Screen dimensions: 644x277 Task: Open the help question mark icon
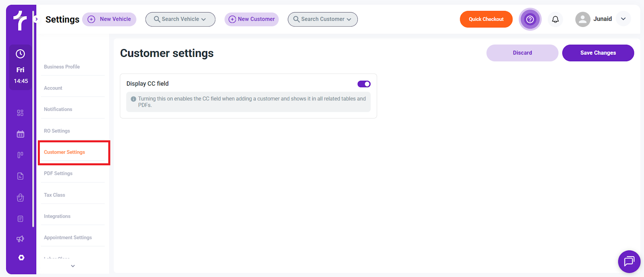point(530,19)
